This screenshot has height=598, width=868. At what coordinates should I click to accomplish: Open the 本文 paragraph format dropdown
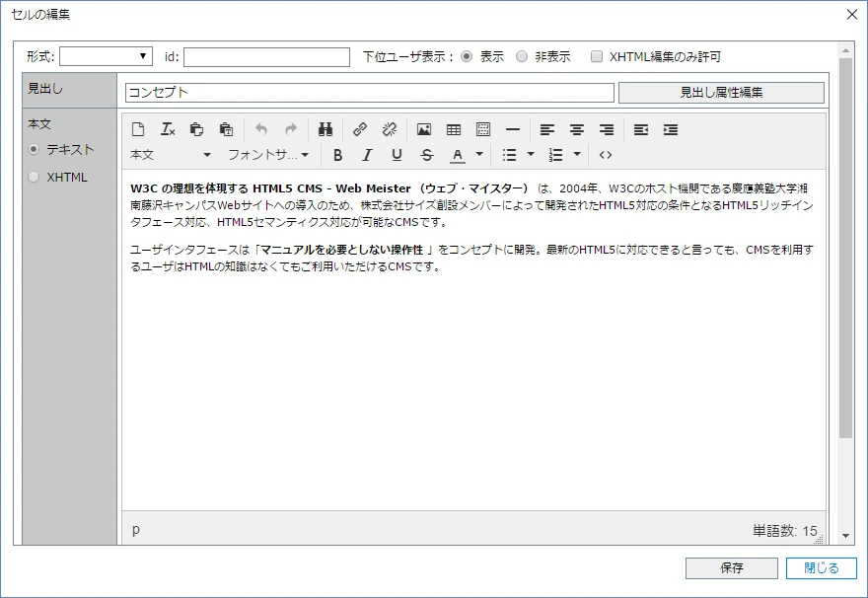coord(171,155)
